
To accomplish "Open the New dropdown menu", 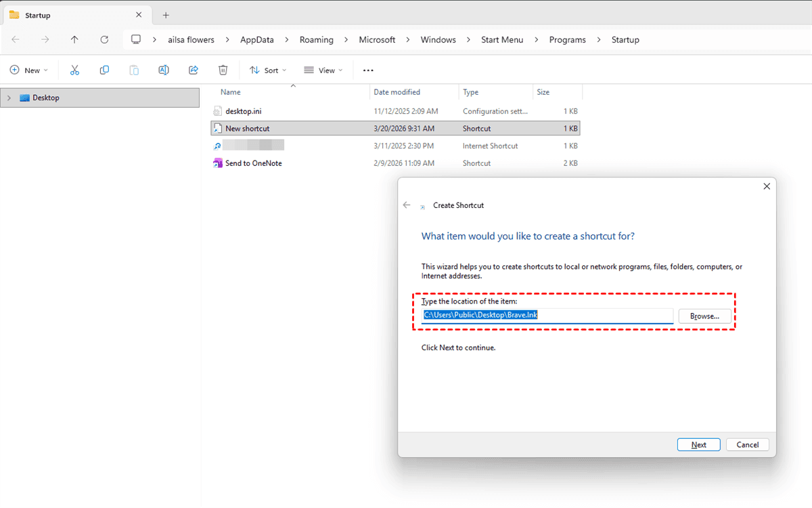I will (29, 70).
